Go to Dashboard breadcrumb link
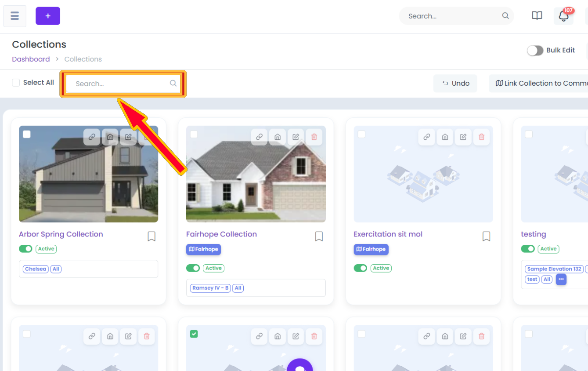588x371 pixels. click(31, 59)
